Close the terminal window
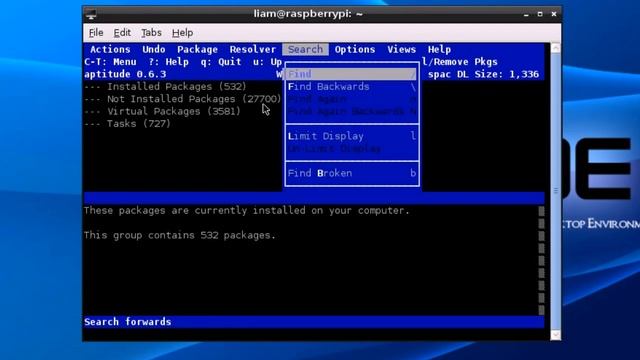Screen dimensions: 640x360 [x=554, y=14]
